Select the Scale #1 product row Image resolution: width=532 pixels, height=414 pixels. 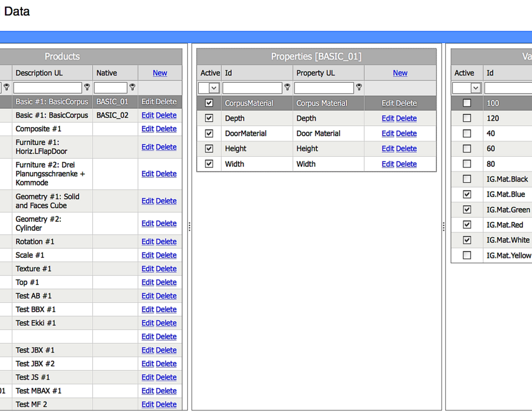pos(91,255)
